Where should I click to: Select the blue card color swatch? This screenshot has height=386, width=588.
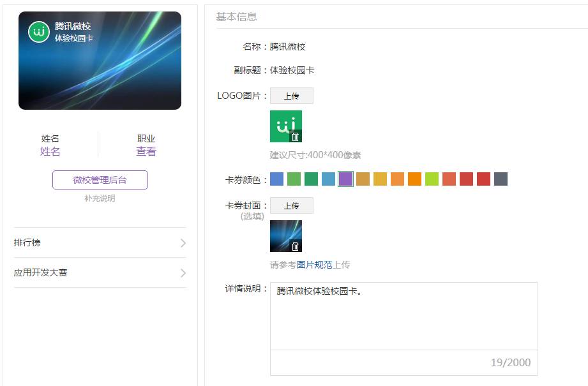pos(276,179)
